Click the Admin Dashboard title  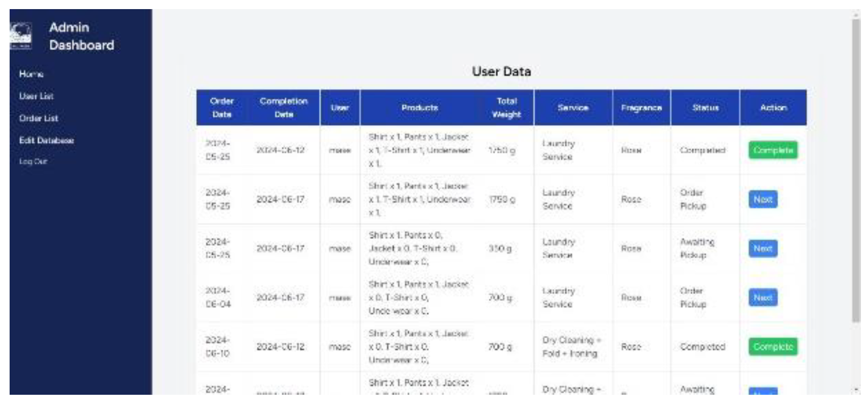82,36
